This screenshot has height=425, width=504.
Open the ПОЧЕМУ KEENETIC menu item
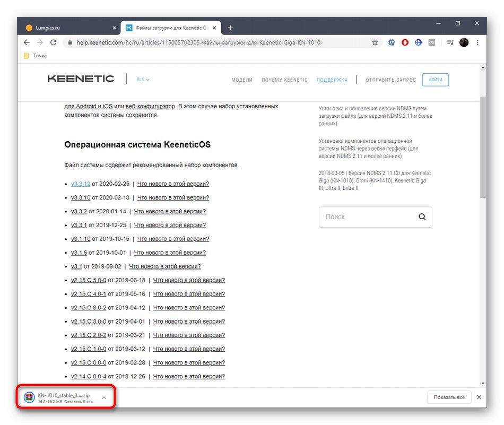point(284,80)
